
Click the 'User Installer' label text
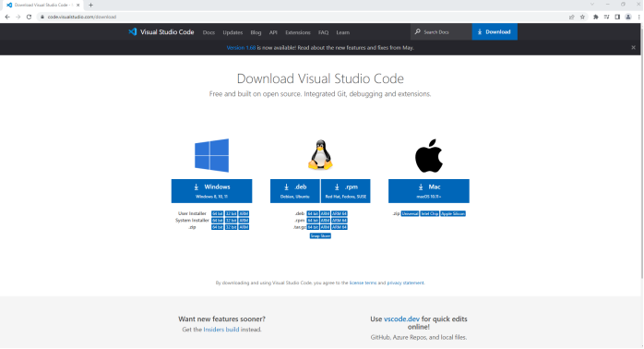[192, 213]
